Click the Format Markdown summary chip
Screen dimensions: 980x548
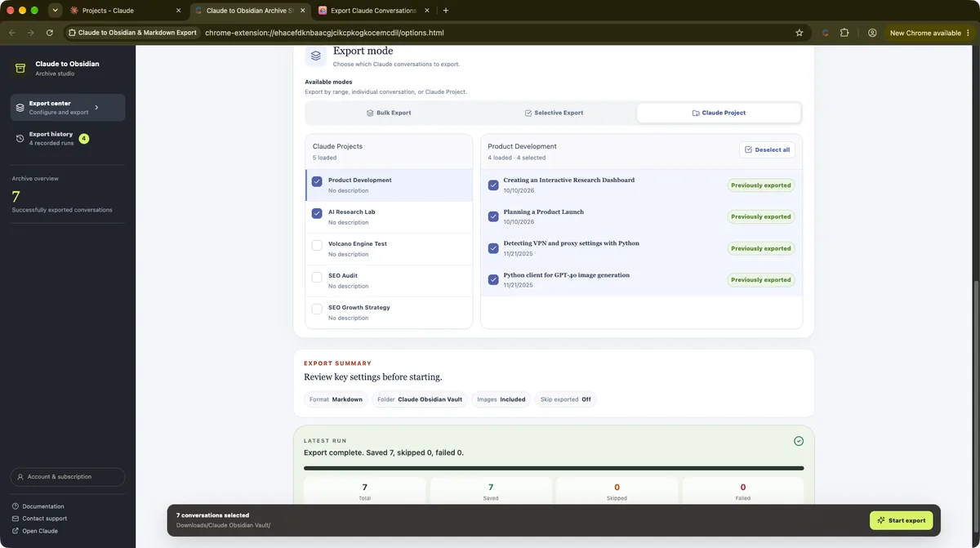pos(336,399)
